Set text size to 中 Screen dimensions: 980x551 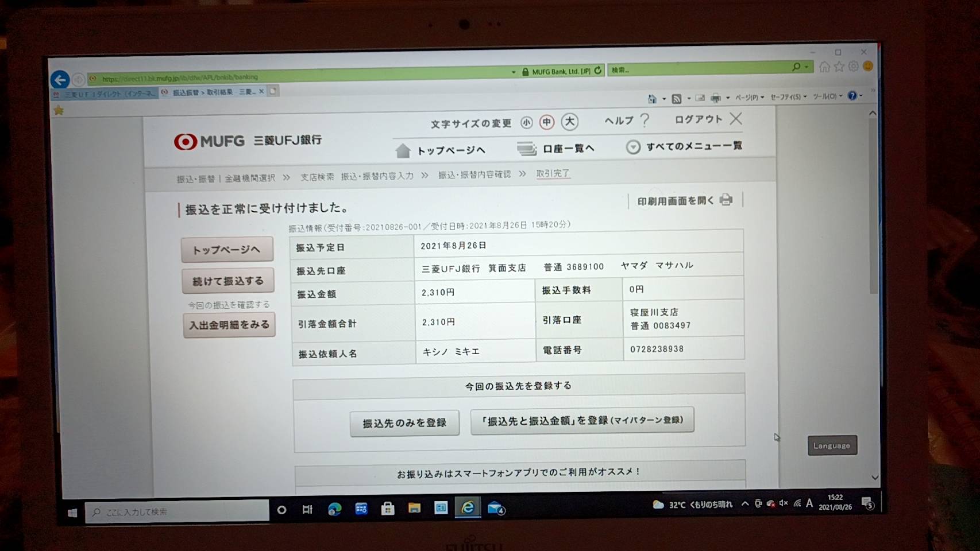coord(547,122)
